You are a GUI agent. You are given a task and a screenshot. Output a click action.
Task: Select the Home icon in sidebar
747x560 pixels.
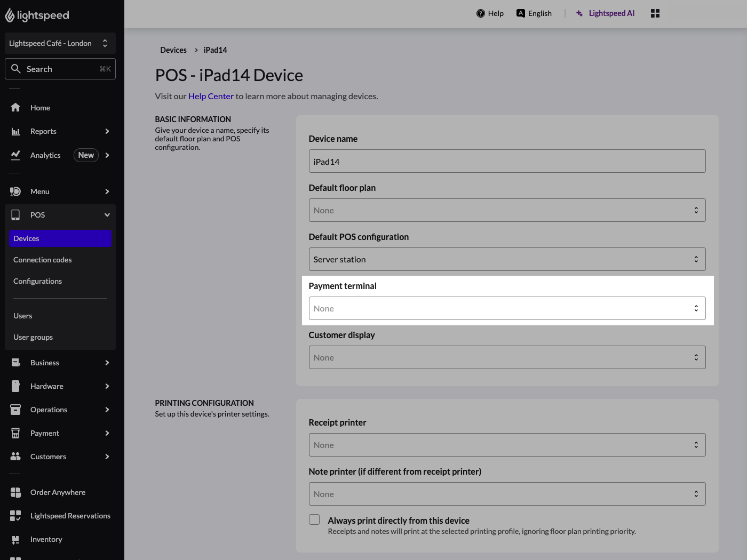[15, 107]
